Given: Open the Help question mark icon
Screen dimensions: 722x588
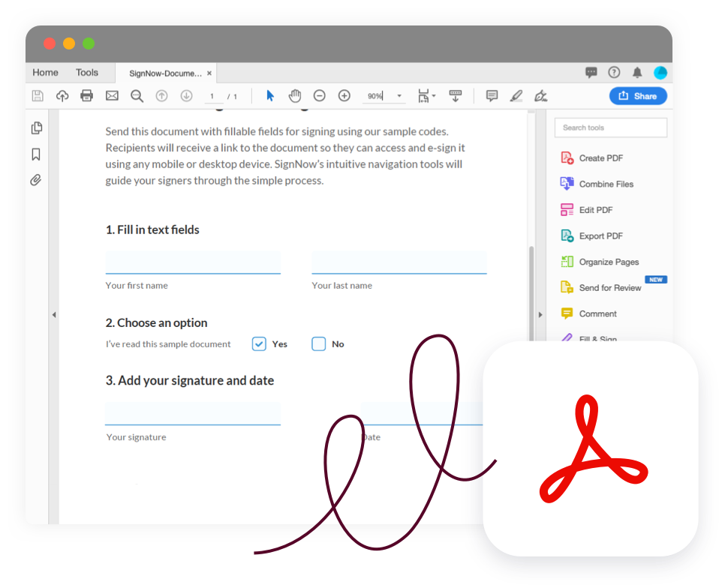Looking at the screenshot, I should click(614, 72).
